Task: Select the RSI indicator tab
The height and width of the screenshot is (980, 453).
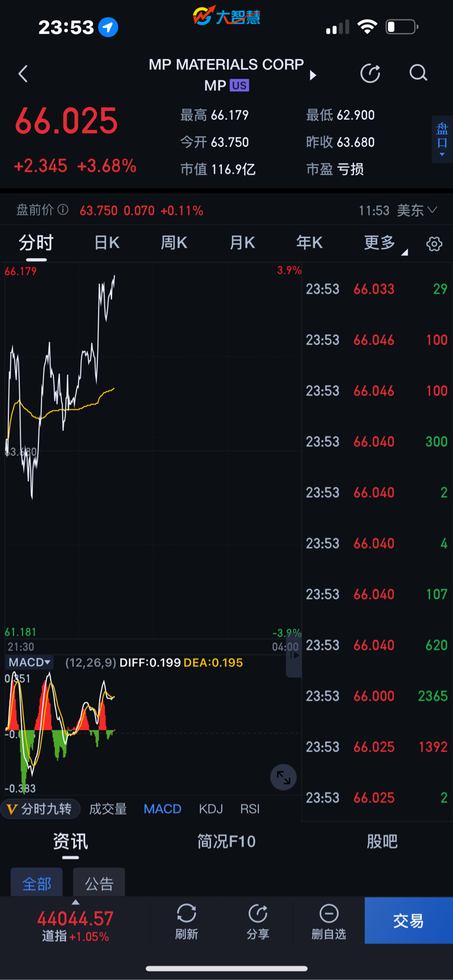Action: [x=250, y=809]
